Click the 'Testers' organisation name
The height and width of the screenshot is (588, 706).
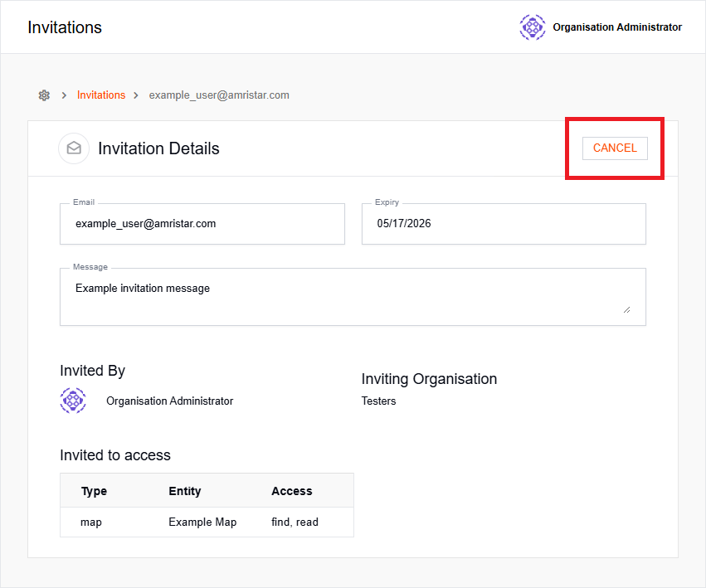coord(378,401)
